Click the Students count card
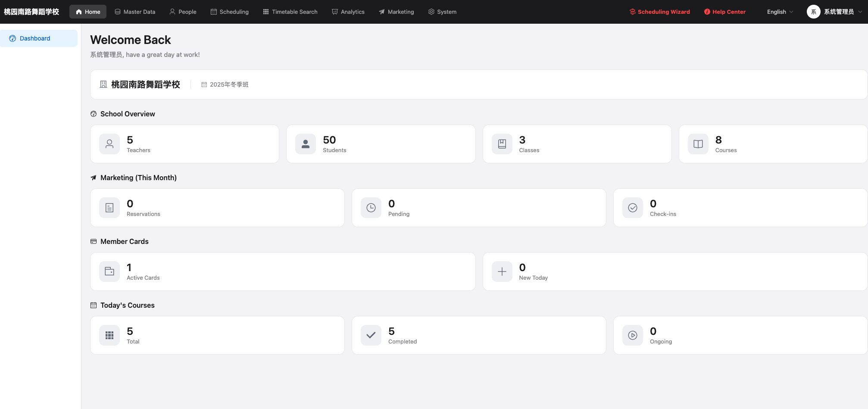The image size is (868, 409). 381,144
